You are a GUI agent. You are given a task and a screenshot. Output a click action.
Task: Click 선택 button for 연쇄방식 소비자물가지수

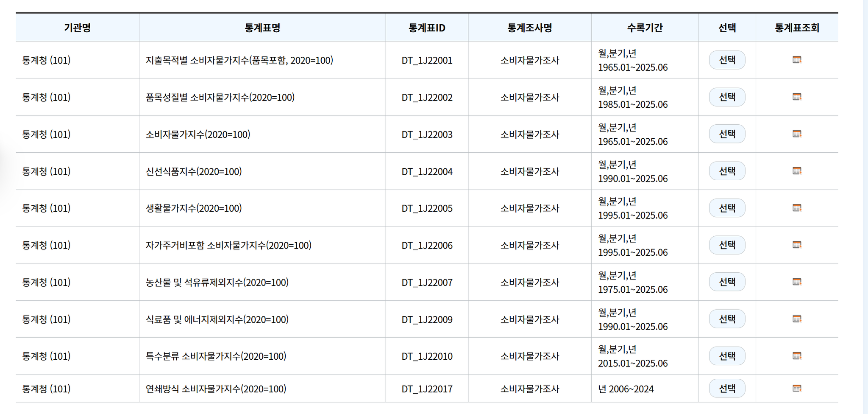click(727, 388)
